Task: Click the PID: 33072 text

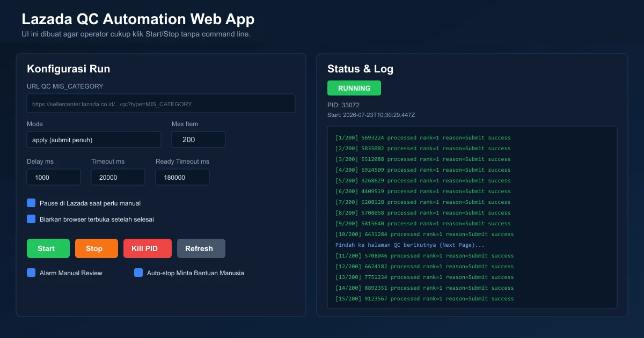Action: point(343,105)
